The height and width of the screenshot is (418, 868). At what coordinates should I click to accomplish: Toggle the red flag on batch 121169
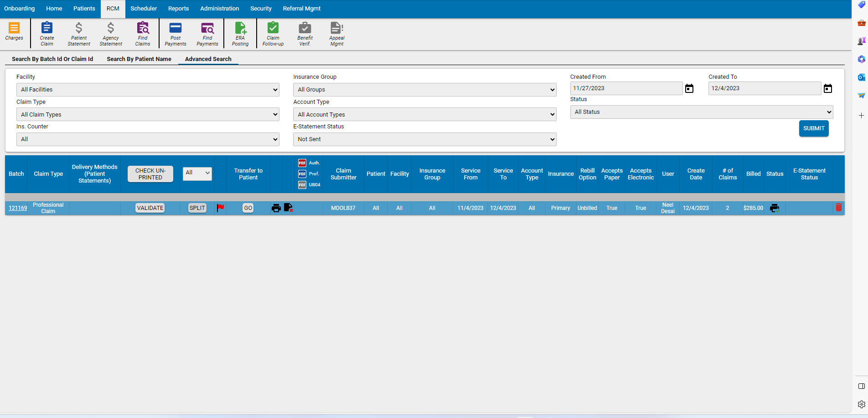coord(221,208)
